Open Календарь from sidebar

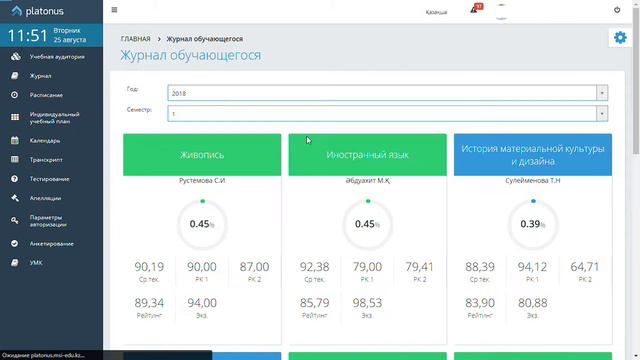tap(45, 140)
